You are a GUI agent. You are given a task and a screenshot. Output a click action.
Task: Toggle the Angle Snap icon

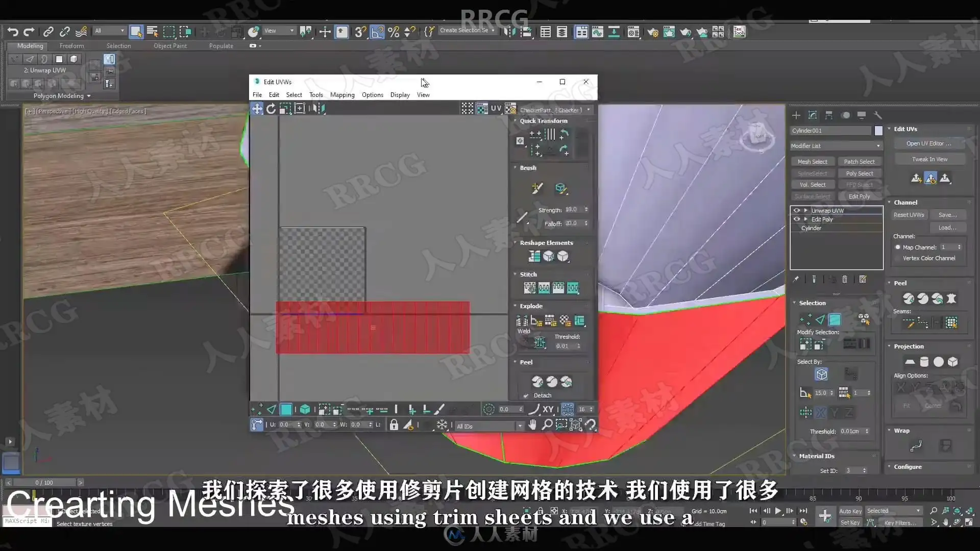point(377,32)
